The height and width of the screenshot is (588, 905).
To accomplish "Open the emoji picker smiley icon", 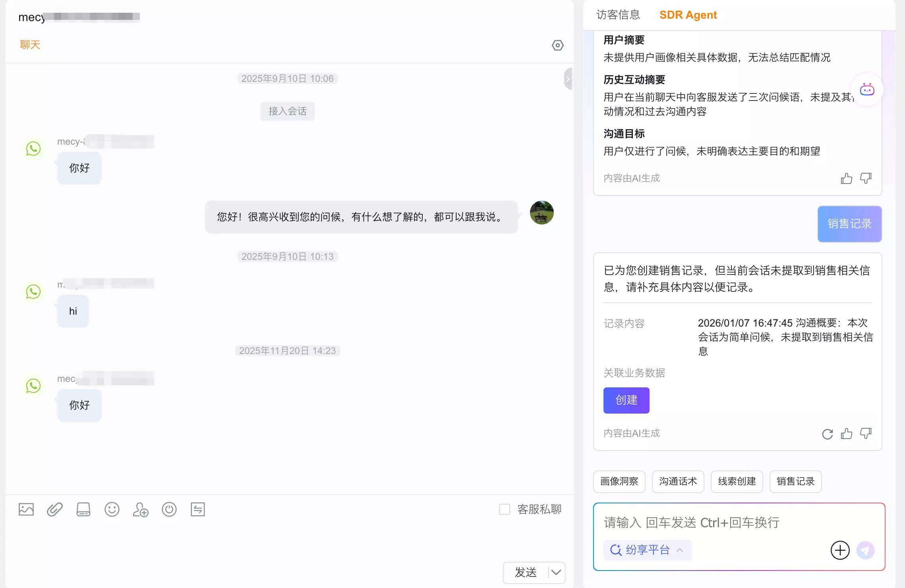I will tap(112, 509).
